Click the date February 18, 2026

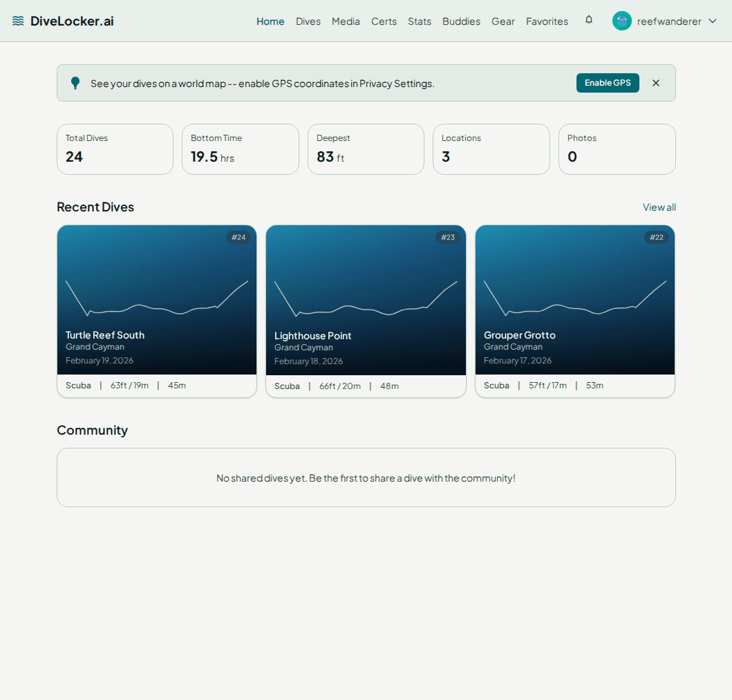(x=308, y=361)
